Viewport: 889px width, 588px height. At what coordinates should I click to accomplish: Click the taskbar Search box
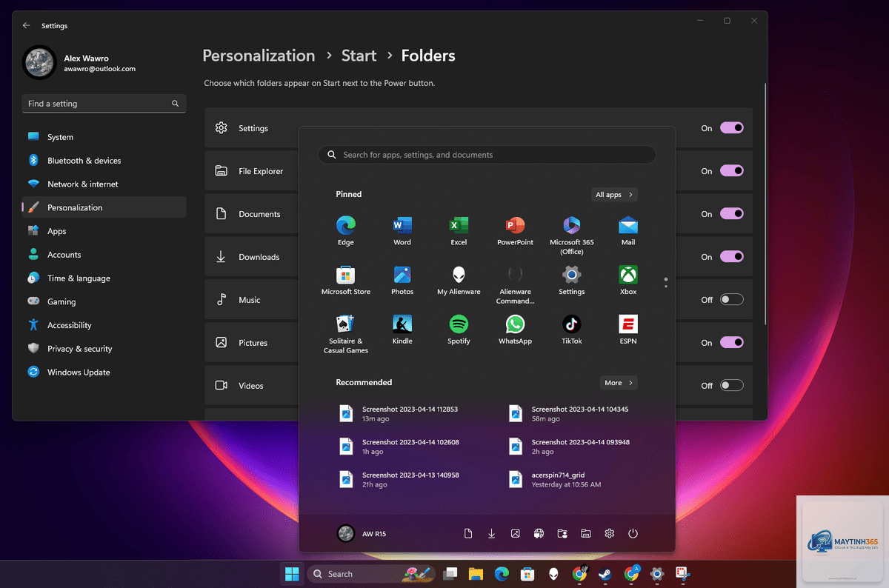[372, 574]
